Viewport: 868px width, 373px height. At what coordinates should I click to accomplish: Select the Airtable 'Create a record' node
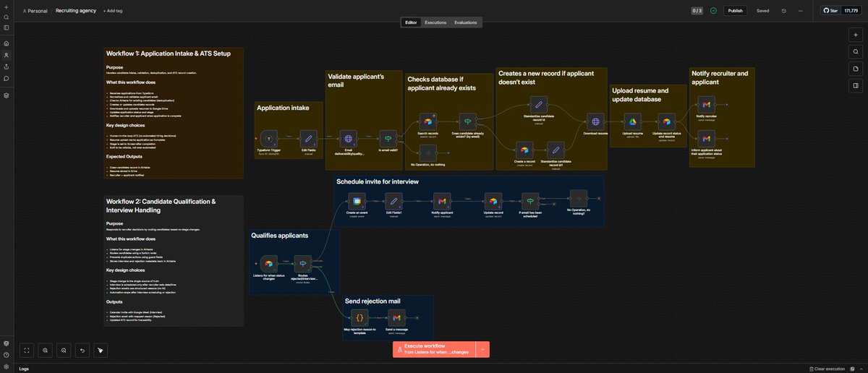click(525, 150)
